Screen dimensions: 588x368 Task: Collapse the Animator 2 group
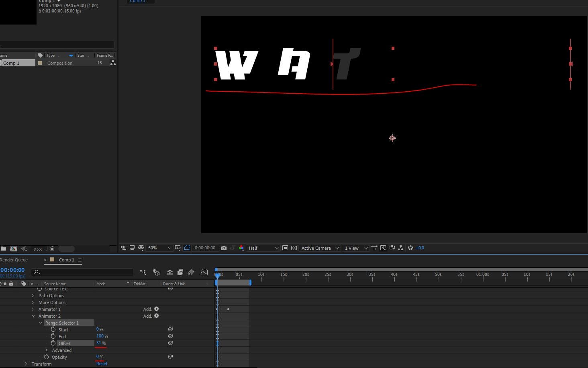coord(33,316)
